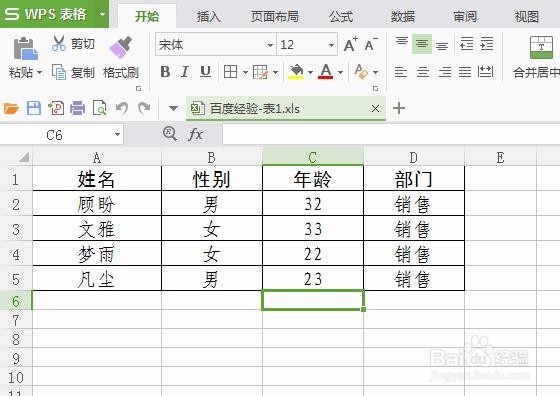Expand the quick access toolbar arrow

coord(173,108)
